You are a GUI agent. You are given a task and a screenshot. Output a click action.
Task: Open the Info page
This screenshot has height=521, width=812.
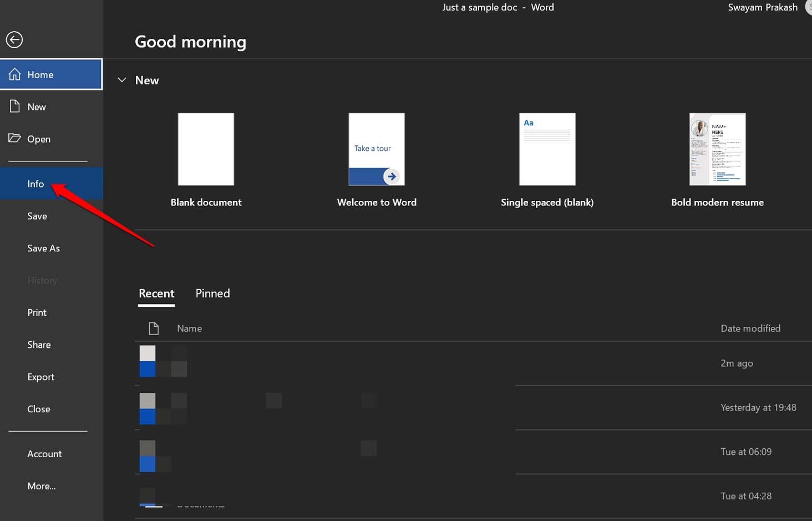click(52, 184)
